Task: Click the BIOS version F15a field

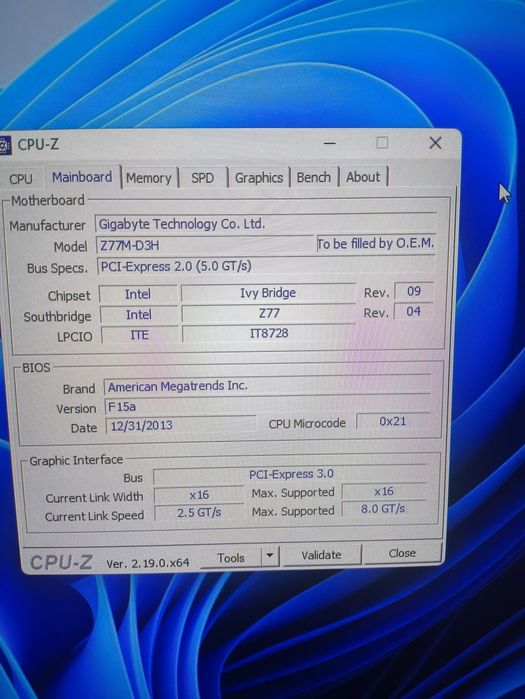Action: pyautogui.click(x=267, y=406)
